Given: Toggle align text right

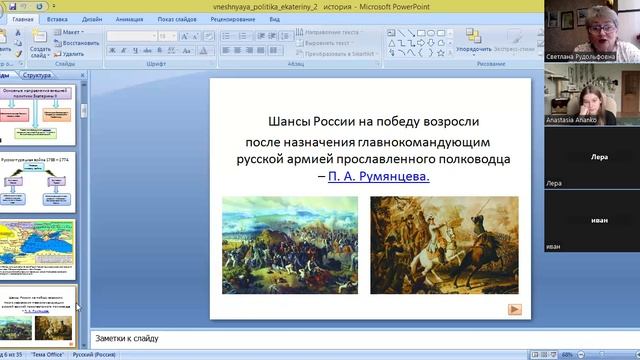Looking at the screenshot, I should click(249, 50).
